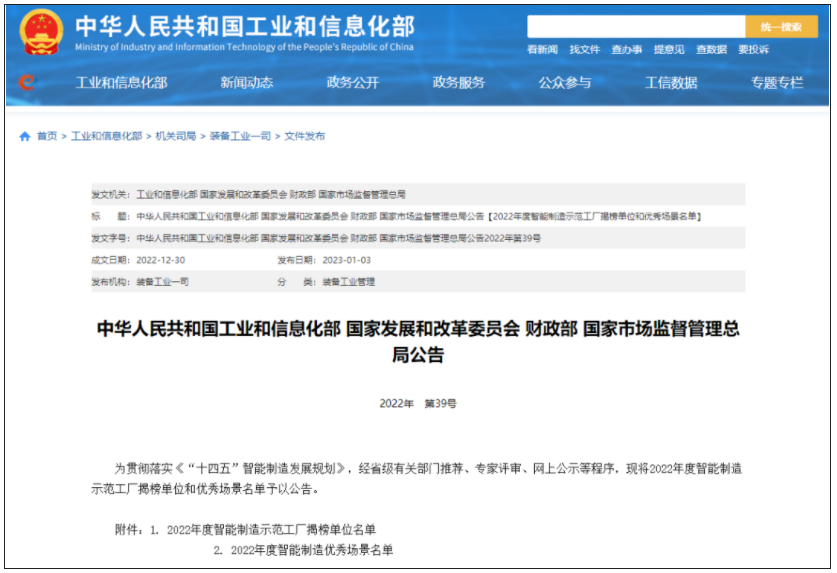
Task: Open the 查数据 quick link
Action: coord(711,50)
